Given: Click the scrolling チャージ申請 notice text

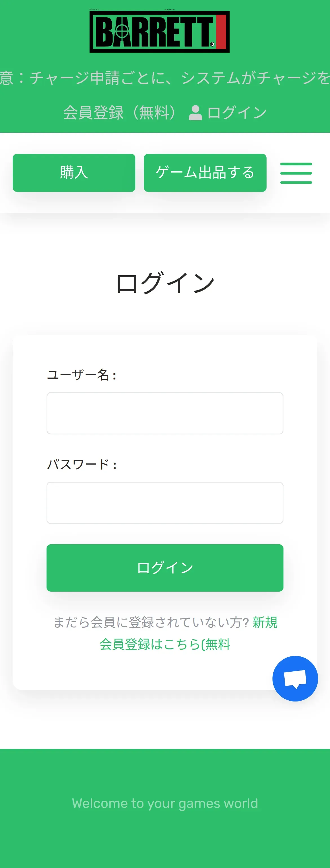Looking at the screenshot, I should point(165,78).
